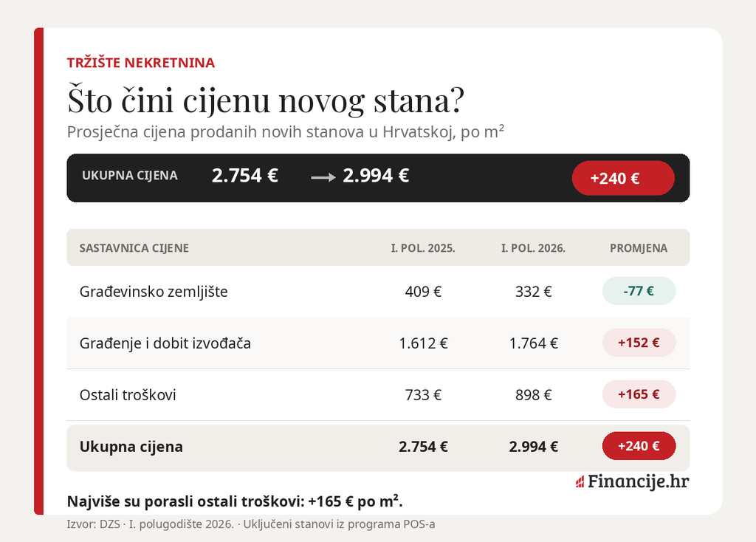Select the +240 € badge in dark header
This screenshot has width=756, height=542.
pyautogui.click(x=623, y=178)
